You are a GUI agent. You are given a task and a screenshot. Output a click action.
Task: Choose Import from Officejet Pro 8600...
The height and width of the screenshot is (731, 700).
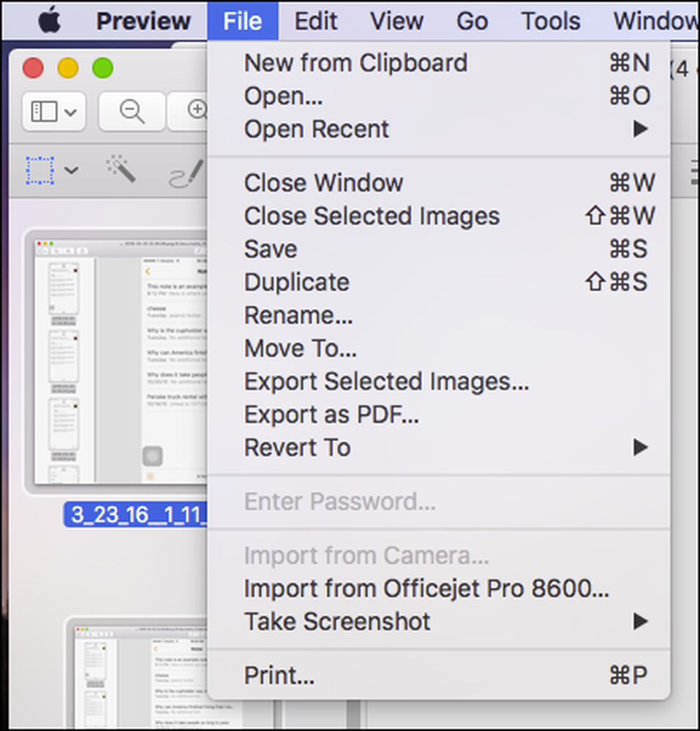pyautogui.click(x=439, y=588)
